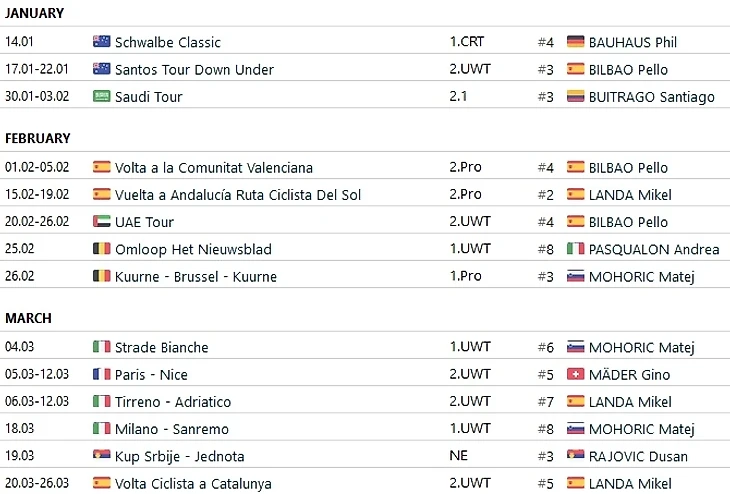Click the Australian flag beside Schwalbe Classic
730x494 pixels.
tap(101, 42)
